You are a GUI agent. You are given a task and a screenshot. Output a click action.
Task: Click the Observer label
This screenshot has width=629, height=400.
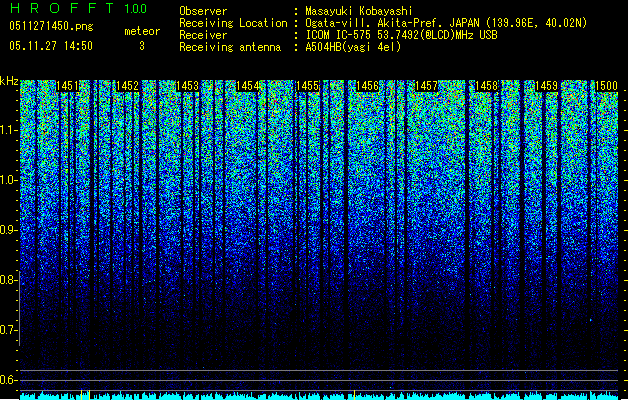coord(203,11)
